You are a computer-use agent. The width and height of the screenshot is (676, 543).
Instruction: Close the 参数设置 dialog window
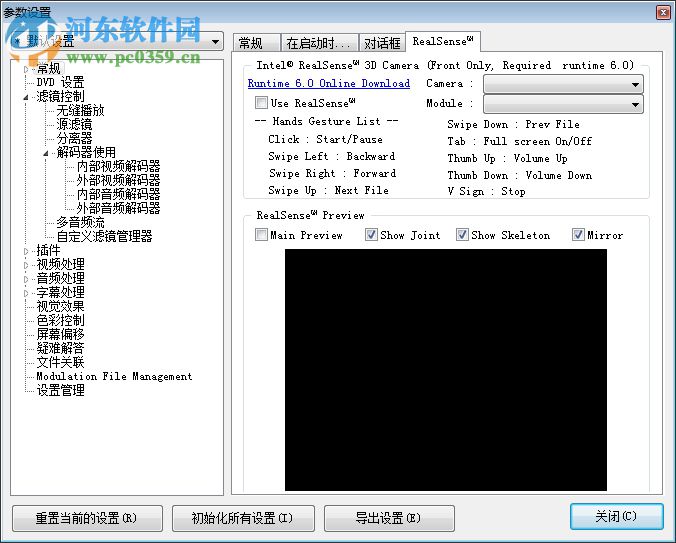(663, 12)
